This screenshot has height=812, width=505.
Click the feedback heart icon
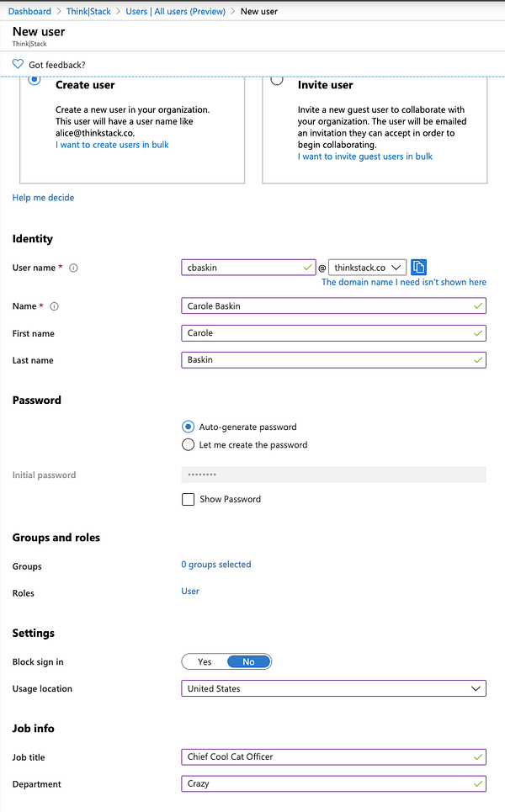(19, 65)
